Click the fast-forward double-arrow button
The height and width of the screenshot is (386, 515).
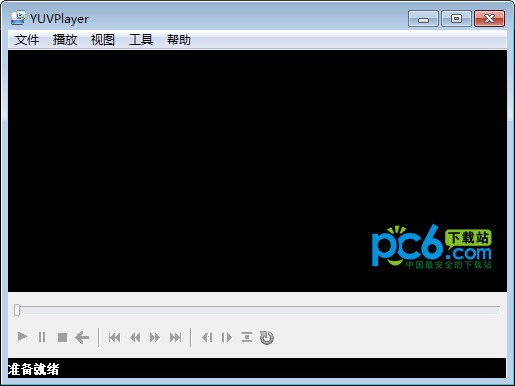pos(155,338)
